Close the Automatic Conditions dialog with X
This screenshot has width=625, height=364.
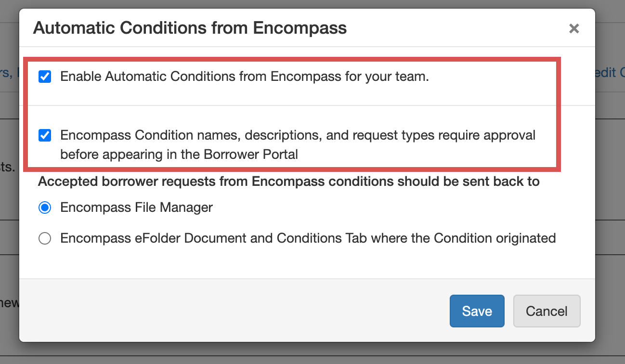573,28
